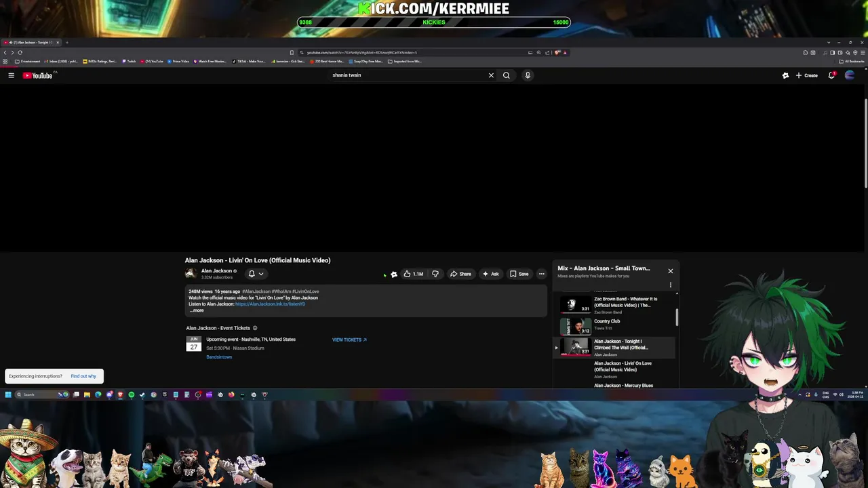Click the Ask button under the video
This screenshot has width=868, height=488.
click(490, 274)
